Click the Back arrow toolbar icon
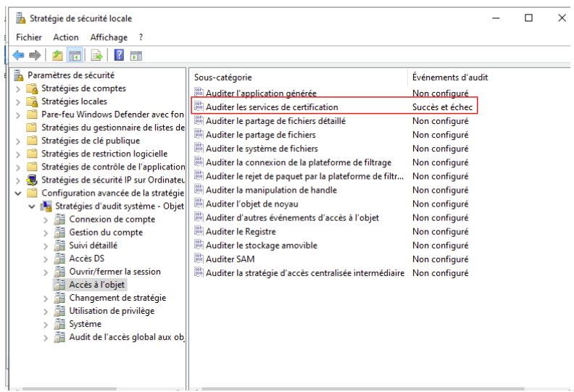This screenshot has height=392, width=574. (18, 56)
